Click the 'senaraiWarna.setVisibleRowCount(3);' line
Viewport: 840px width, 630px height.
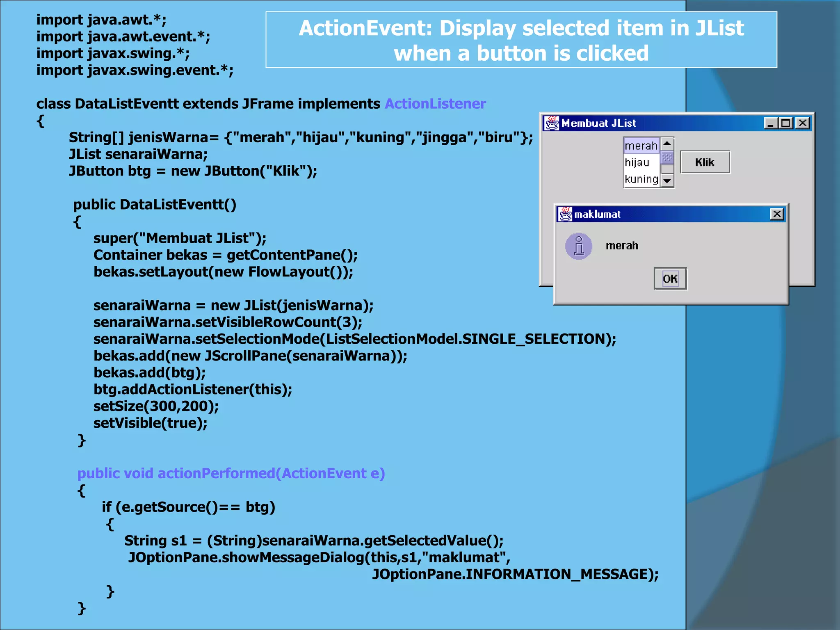pyautogui.click(x=228, y=322)
